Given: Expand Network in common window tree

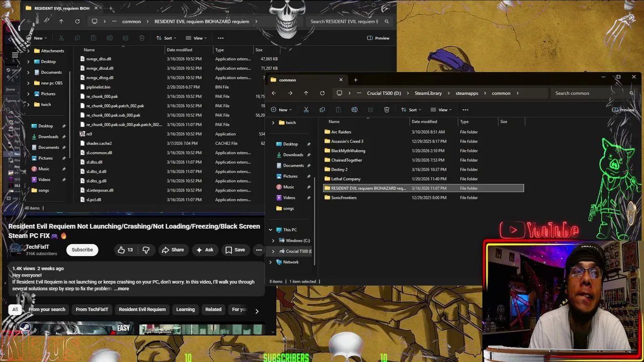Looking at the screenshot, I should [x=271, y=262].
